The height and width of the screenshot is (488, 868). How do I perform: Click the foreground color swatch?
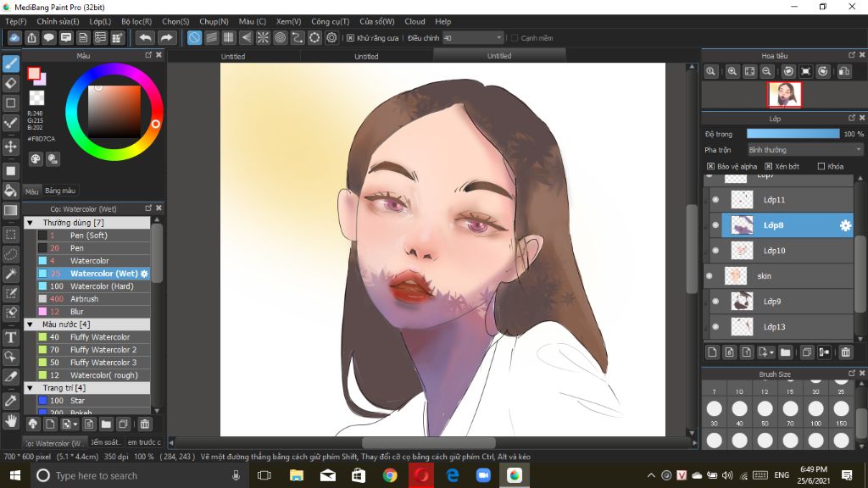[34, 74]
